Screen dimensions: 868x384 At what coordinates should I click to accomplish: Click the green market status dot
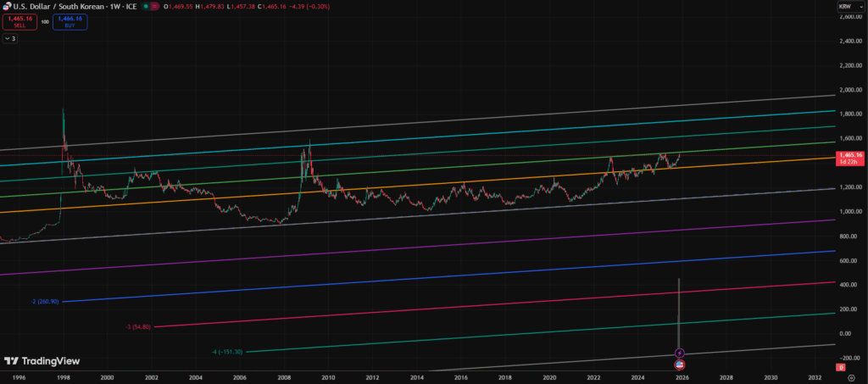[145, 7]
